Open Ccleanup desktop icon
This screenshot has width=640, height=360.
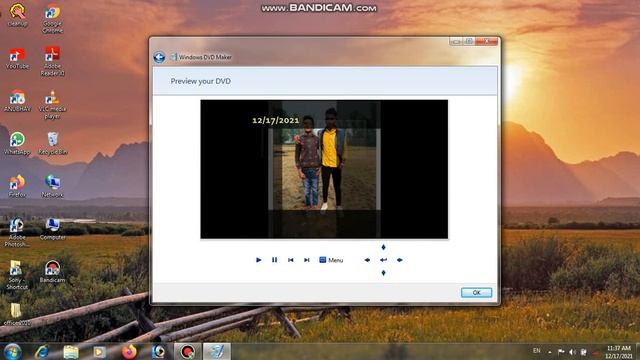(17, 16)
